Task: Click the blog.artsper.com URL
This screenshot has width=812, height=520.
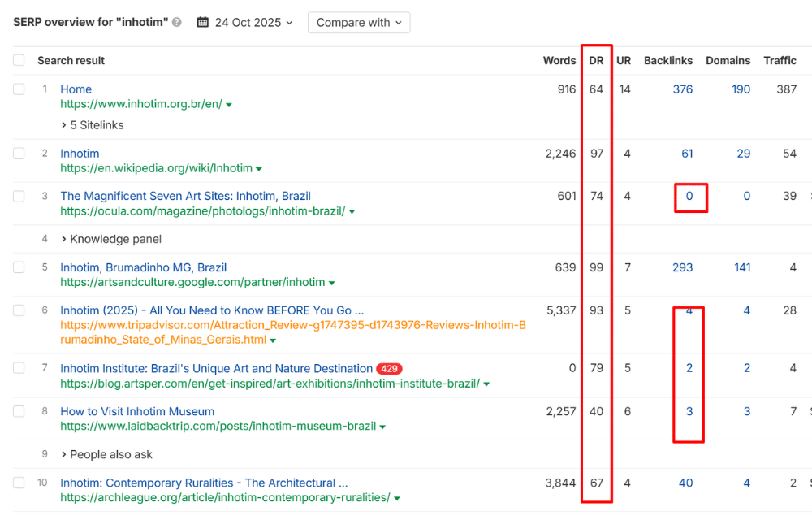Action: pyautogui.click(x=270, y=383)
